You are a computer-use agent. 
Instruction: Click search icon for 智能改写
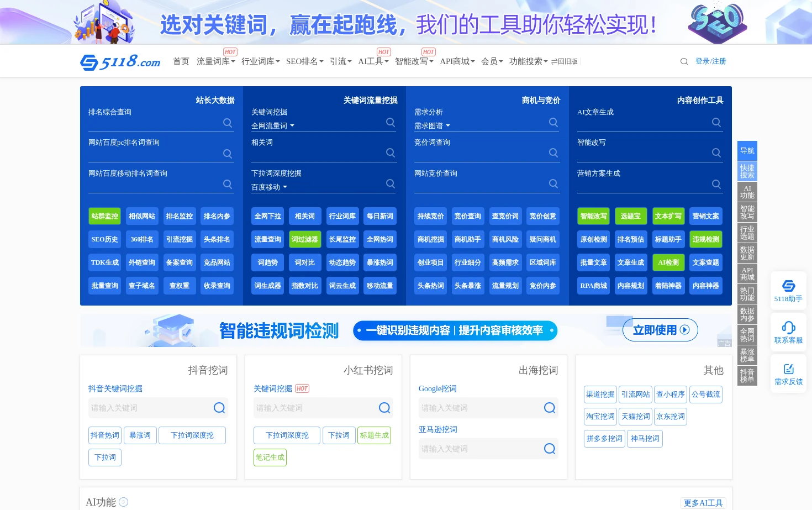(716, 153)
